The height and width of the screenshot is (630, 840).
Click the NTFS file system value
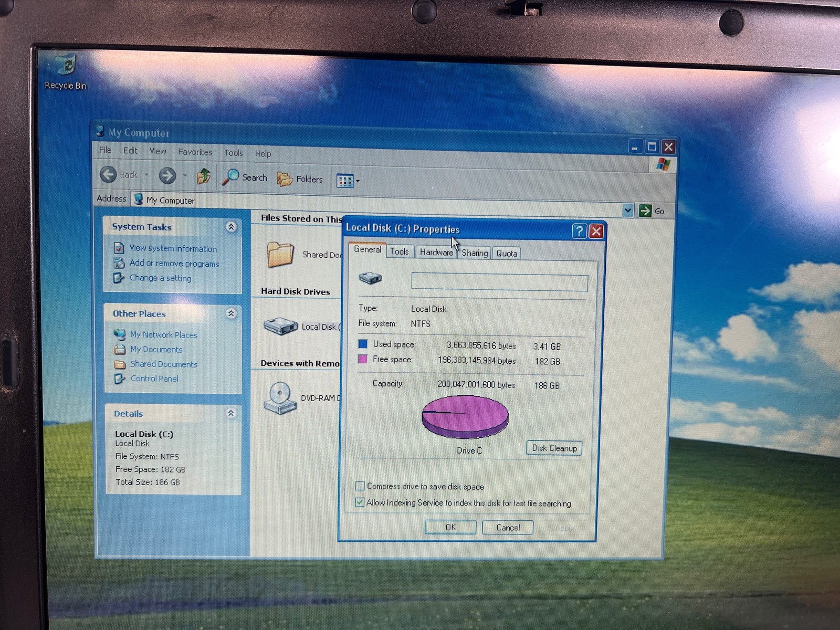pos(421,324)
